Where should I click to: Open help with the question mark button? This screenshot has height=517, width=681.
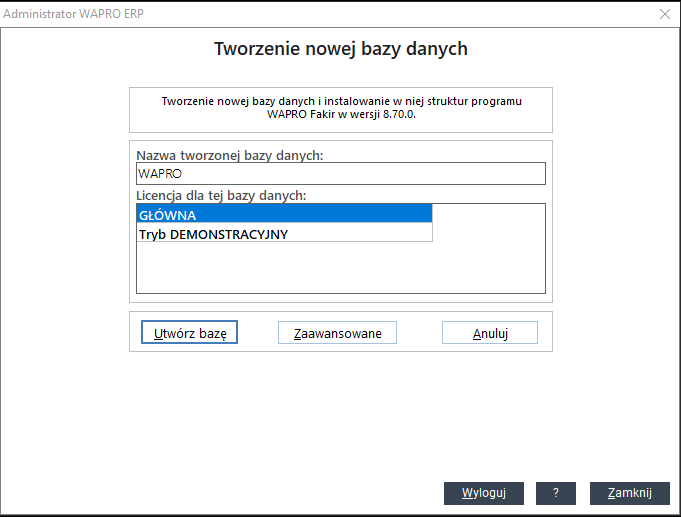tap(556, 493)
